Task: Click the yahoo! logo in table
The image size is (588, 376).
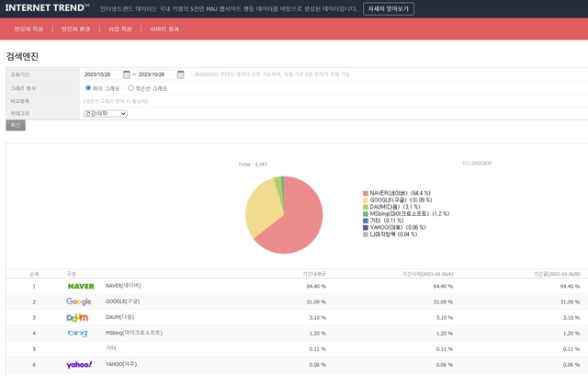Action: [x=79, y=364]
